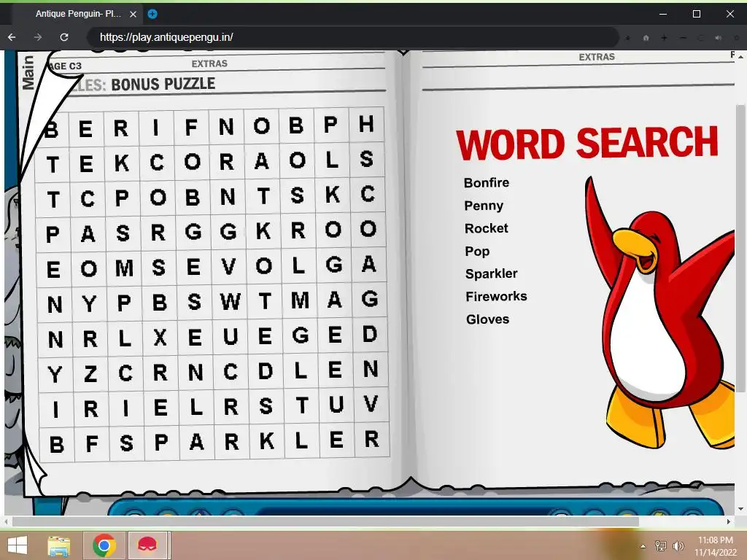Click the browser forward arrow
Image resolution: width=747 pixels, height=560 pixels.
(38, 37)
